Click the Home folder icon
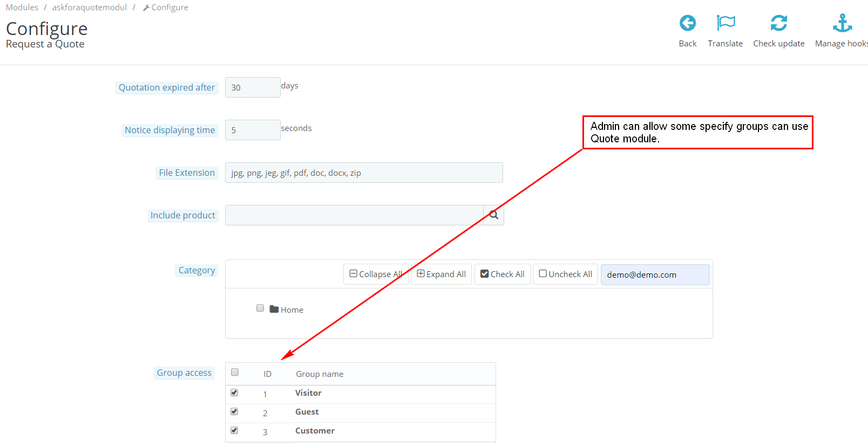Image resolution: width=868 pixels, height=447 pixels. (274, 309)
